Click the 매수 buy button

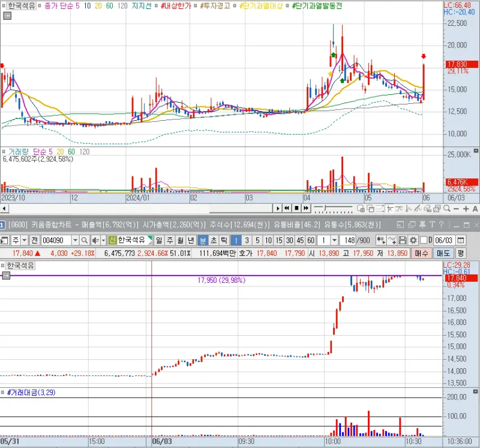(x=421, y=253)
